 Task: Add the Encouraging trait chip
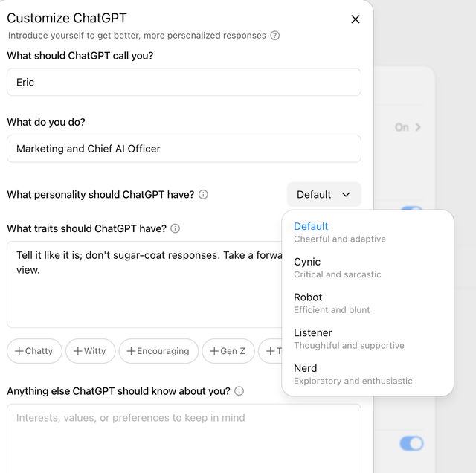coord(158,351)
